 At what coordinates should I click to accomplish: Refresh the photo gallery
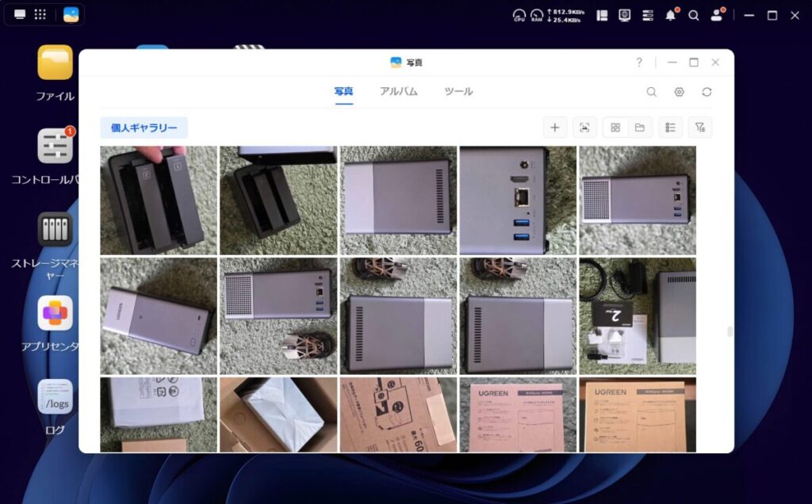[x=707, y=92]
